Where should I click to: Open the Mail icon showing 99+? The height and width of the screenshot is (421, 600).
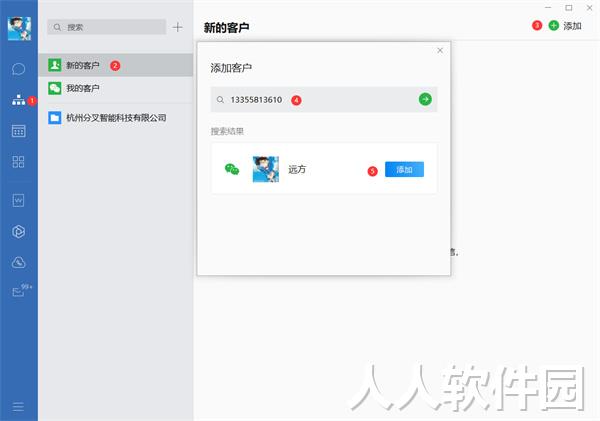(x=20, y=290)
